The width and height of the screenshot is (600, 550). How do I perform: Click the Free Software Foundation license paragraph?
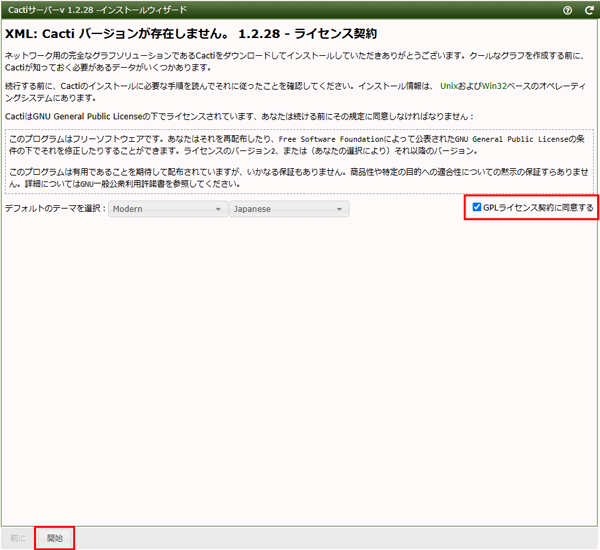297,145
